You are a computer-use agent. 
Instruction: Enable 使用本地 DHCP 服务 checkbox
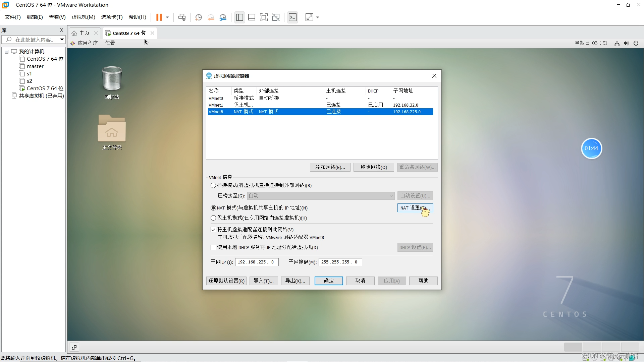(x=213, y=247)
